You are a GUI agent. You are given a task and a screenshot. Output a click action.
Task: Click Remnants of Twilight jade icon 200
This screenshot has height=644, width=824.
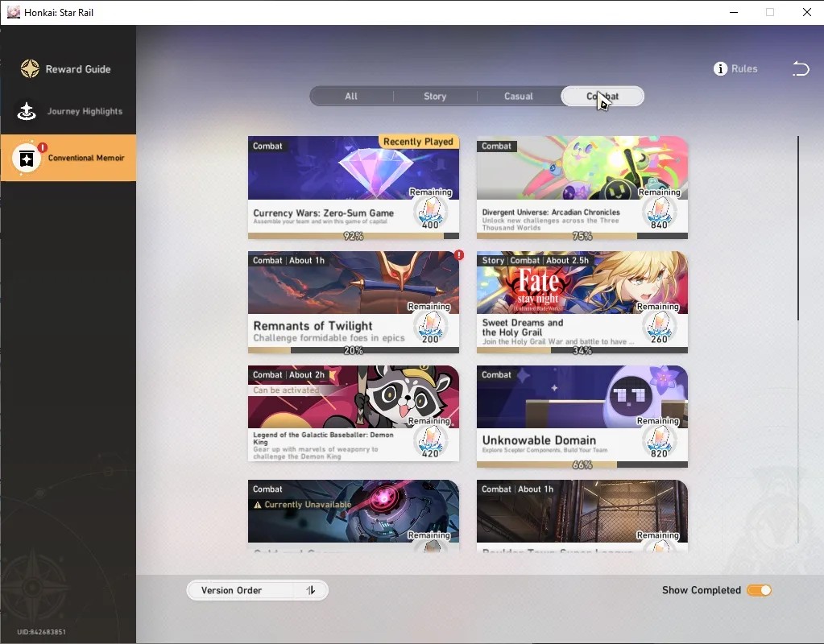pyautogui.click(x=430, y=328)
